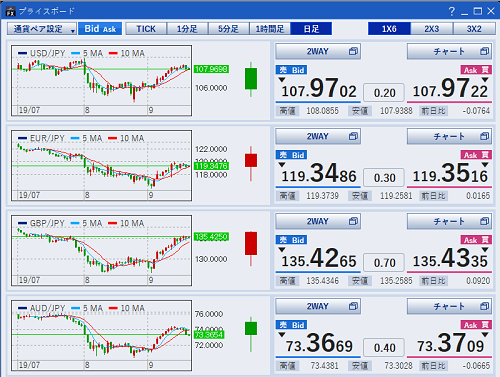Click the USD/JPY Bid down arrow
The height and width of the screenshot is (377, 500).
pyautogui.click(x=282, y=80)
